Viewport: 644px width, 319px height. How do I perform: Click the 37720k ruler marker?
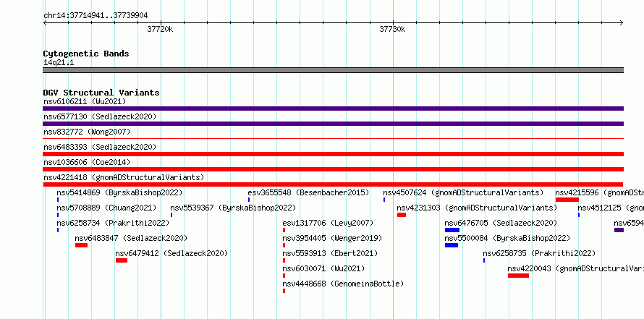[160, 30]
